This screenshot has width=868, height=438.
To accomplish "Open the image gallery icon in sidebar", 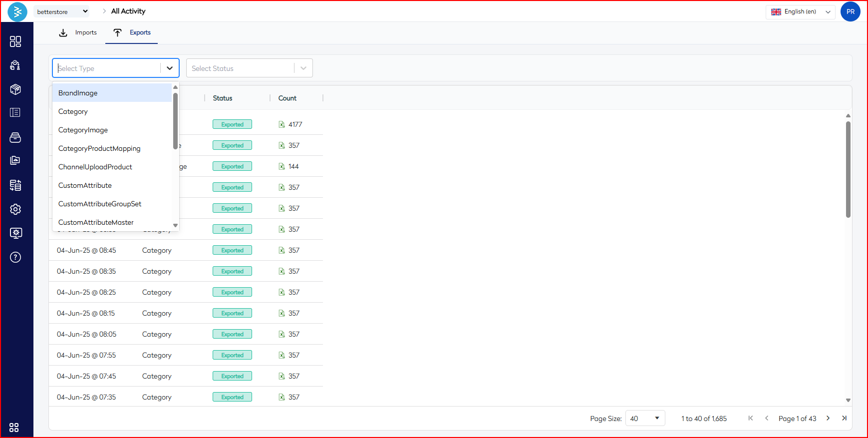I will [15, 160].
